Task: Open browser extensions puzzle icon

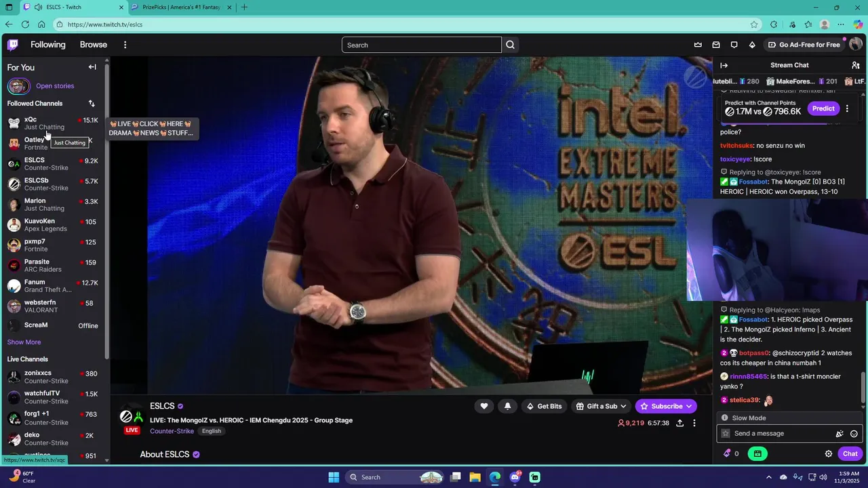Action: (x=774, y=24)
